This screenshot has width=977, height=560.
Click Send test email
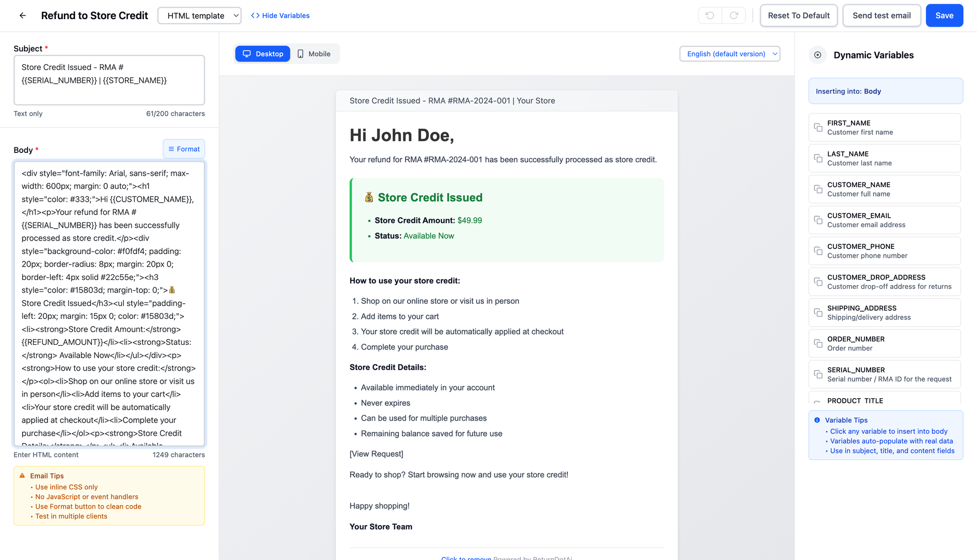point(881,16)
